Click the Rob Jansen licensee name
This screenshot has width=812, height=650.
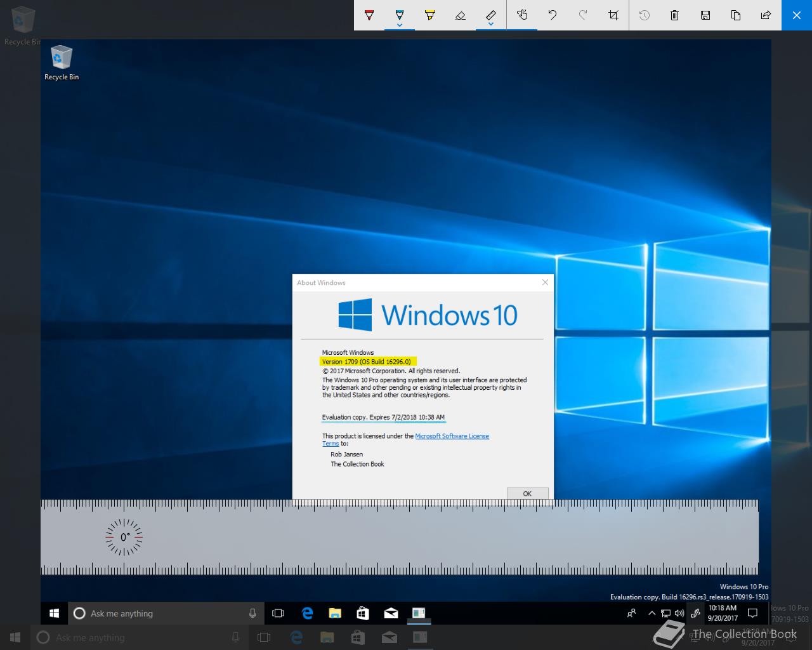click(x=346, y=454)
